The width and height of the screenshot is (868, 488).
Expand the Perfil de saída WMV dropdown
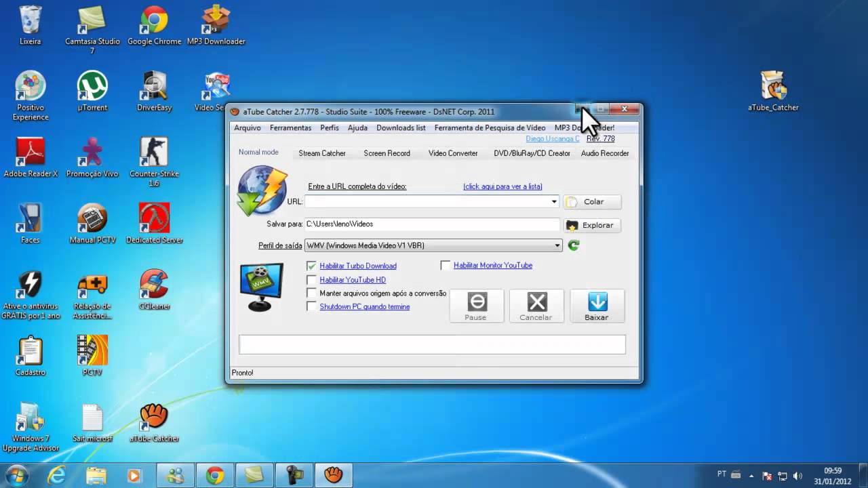(x=557, y=245)
